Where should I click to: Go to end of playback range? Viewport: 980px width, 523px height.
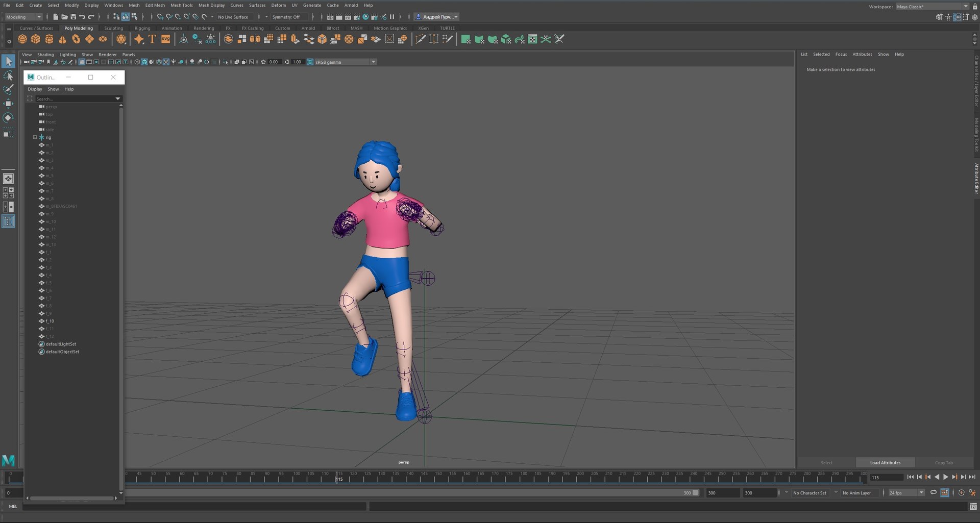point(972,477)
